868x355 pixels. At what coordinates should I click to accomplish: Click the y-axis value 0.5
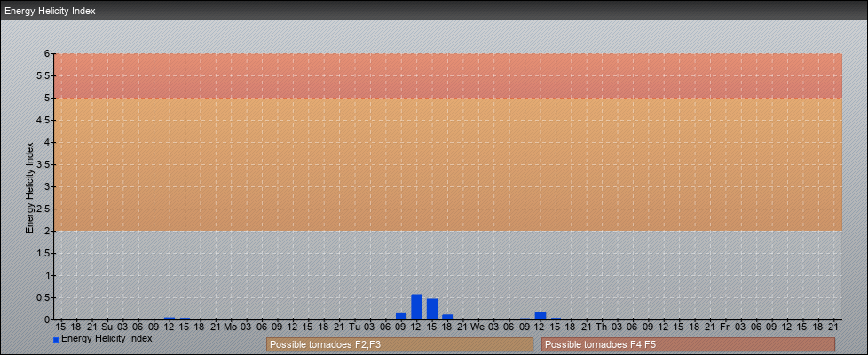(43, 297)
